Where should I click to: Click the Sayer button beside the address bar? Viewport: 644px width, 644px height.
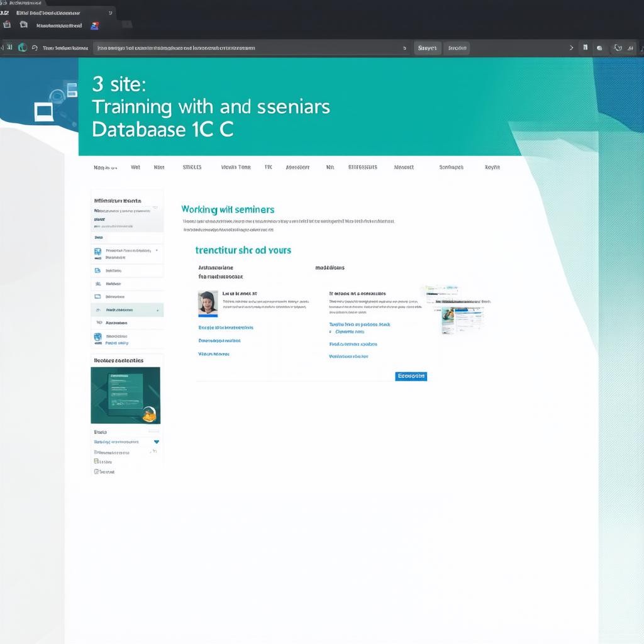point(427,48)
